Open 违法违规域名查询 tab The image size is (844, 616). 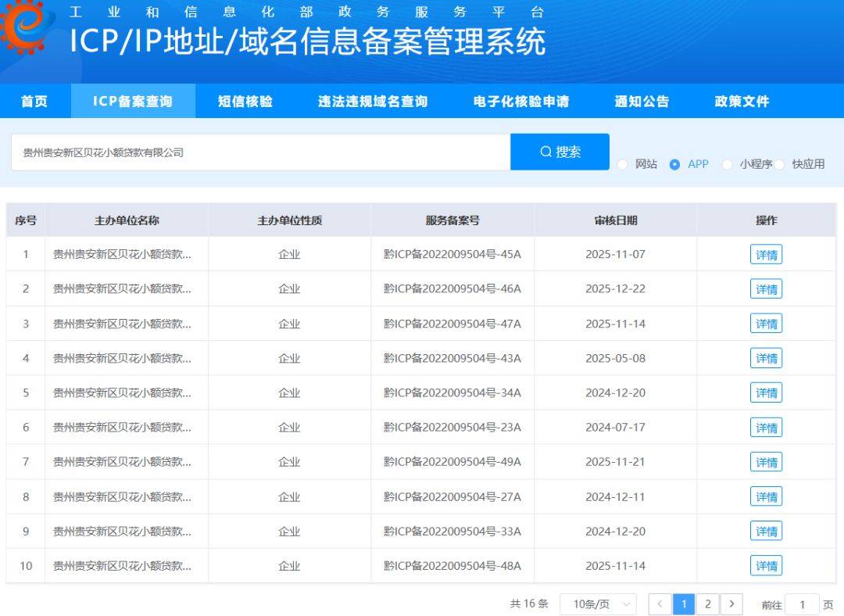[x=373, y=102]
